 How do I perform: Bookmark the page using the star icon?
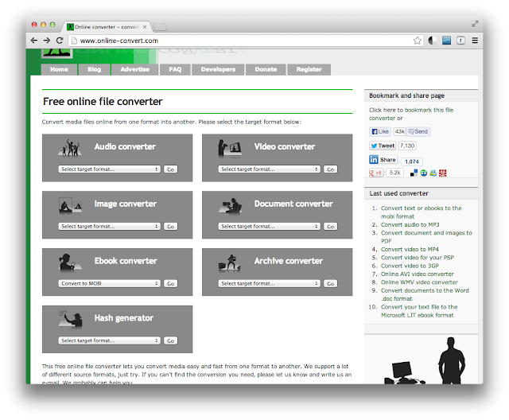(418, 41)
